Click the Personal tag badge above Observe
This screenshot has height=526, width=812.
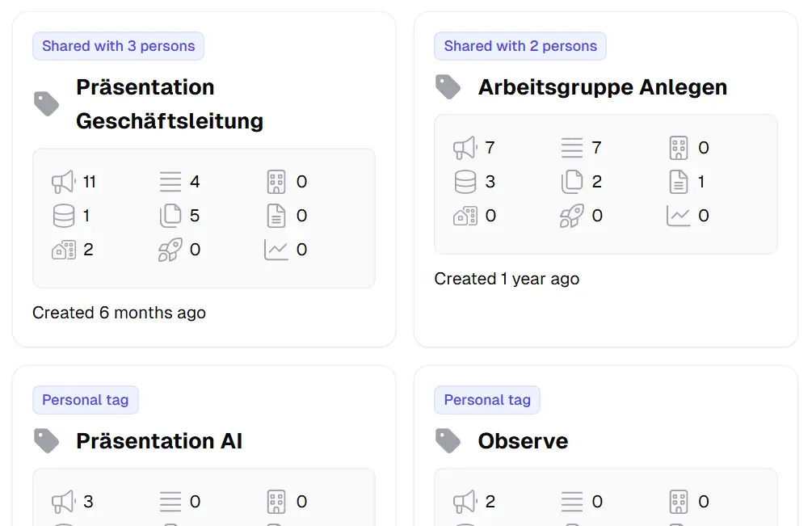tap(487, 400)
